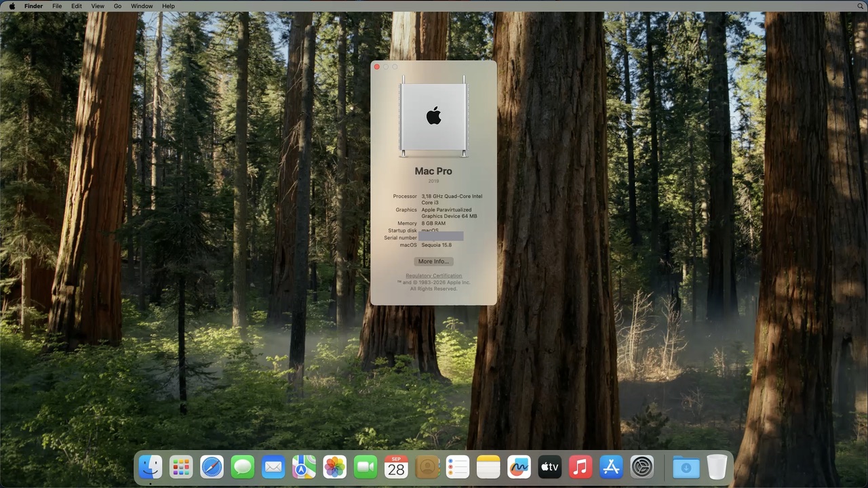The height and width of the screenshot is (488, 868).
Task: Click the Spotlight search icon in the menu bar
Action: pyautogui.click(x=861, y=6)
